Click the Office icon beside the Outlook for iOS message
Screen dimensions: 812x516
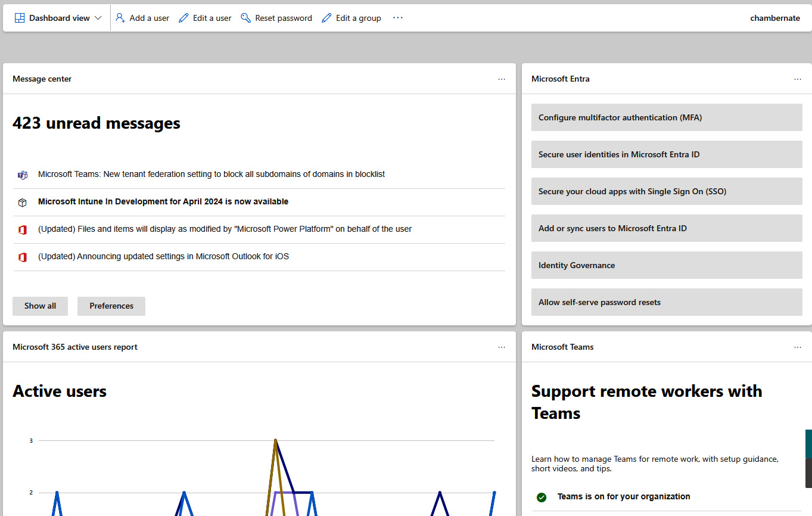coord(23,257)
